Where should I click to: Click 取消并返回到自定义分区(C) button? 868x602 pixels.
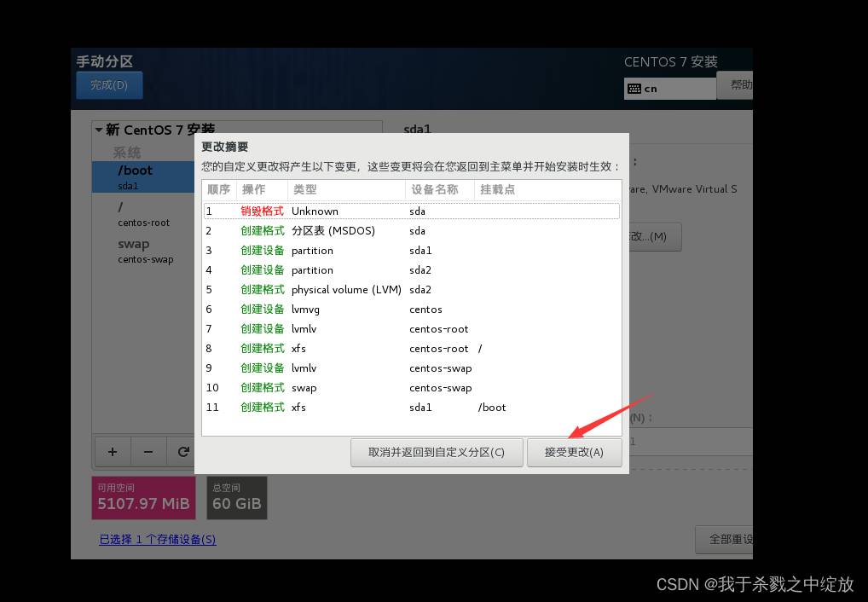tap(437, 453)
